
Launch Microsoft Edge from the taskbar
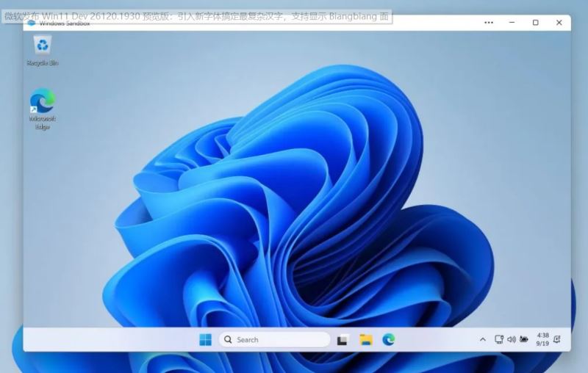tap(388, 339)
